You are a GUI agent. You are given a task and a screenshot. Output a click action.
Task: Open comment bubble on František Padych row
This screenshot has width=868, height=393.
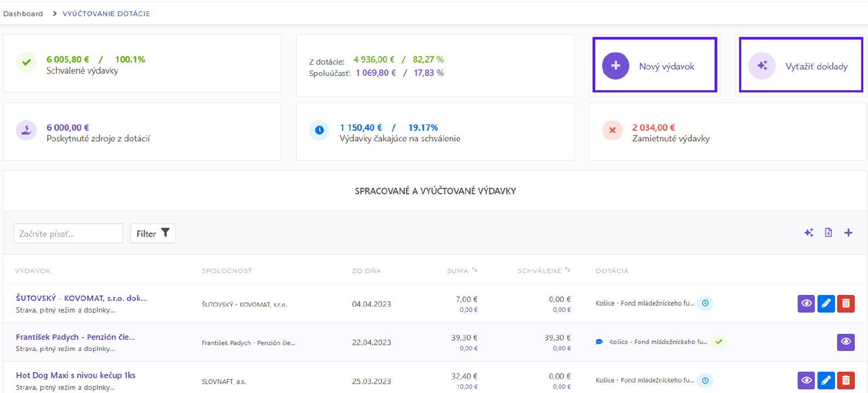tap(599, 342)
